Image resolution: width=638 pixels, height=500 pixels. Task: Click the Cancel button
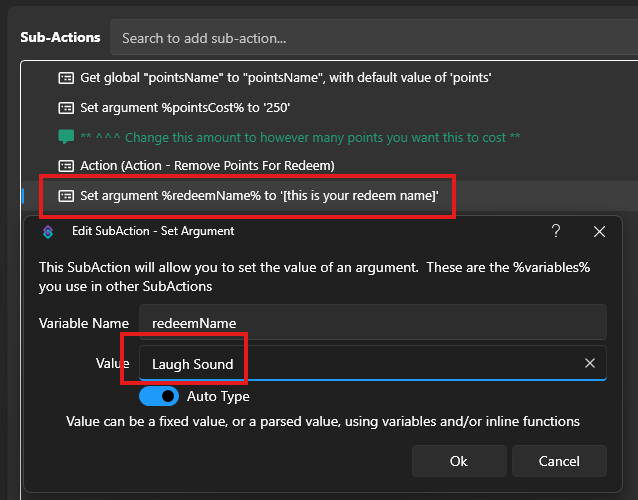pyautogui.click(x=558, y=461)
